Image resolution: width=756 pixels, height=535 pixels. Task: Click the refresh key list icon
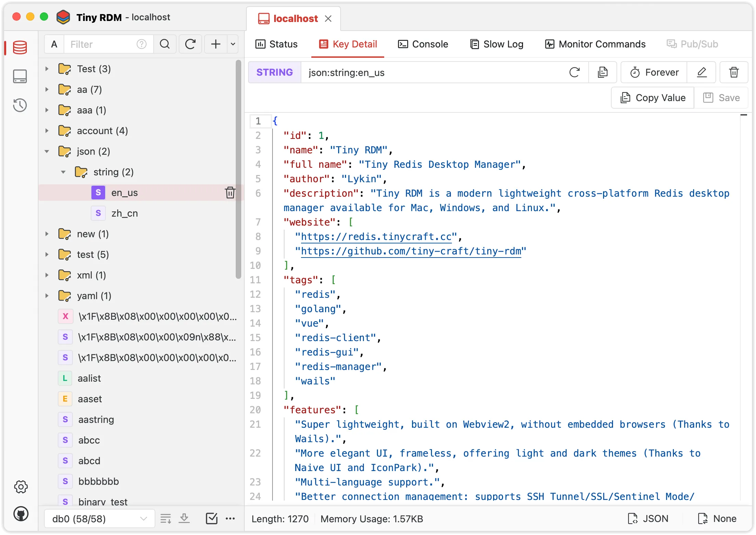click(190, 44)
